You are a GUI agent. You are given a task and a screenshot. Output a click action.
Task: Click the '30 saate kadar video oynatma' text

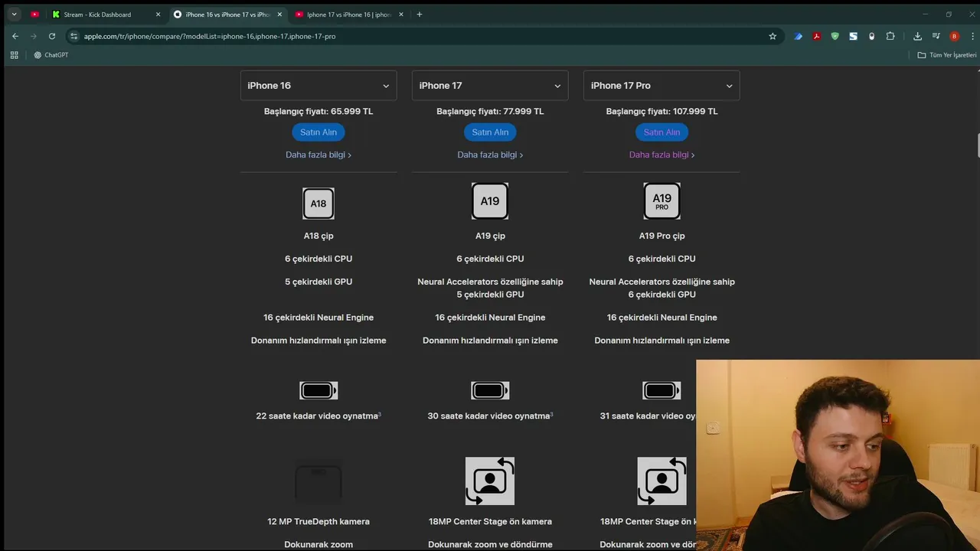click(488, 416)
